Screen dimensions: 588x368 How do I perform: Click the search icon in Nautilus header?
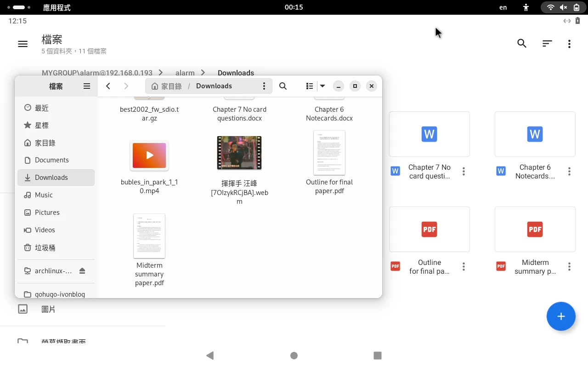pyautogui.click(x=283, y=86)
